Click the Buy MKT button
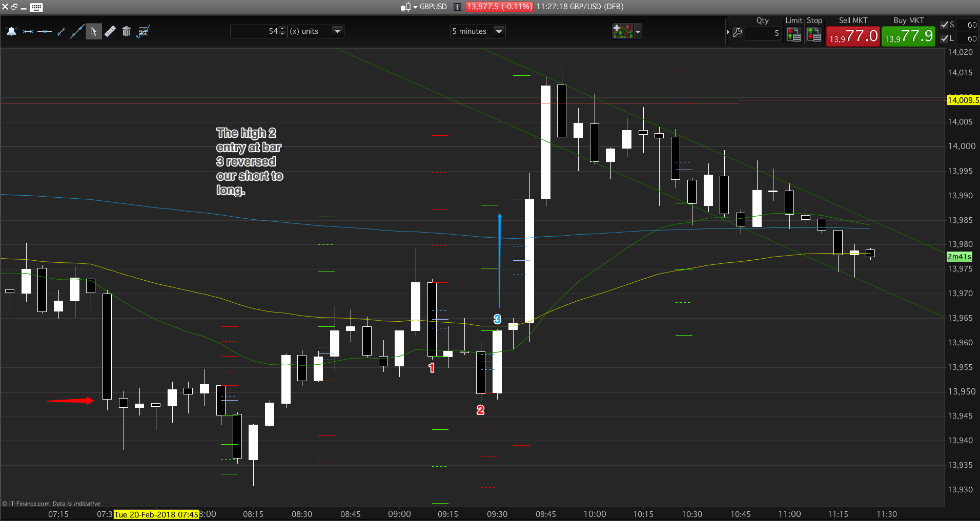 click(x=908, y=36)
